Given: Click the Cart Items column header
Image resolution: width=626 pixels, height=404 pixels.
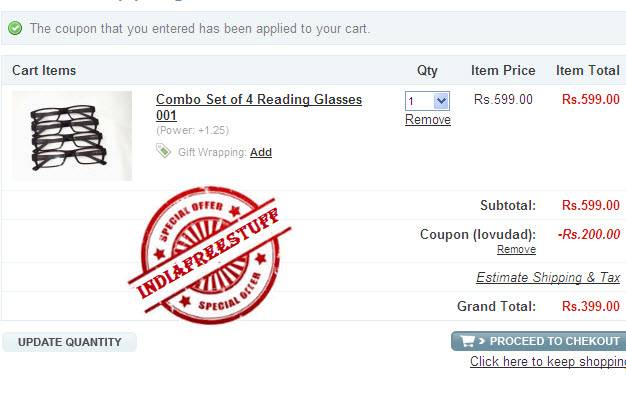Looking at the screenshot, I should point(44,70).
